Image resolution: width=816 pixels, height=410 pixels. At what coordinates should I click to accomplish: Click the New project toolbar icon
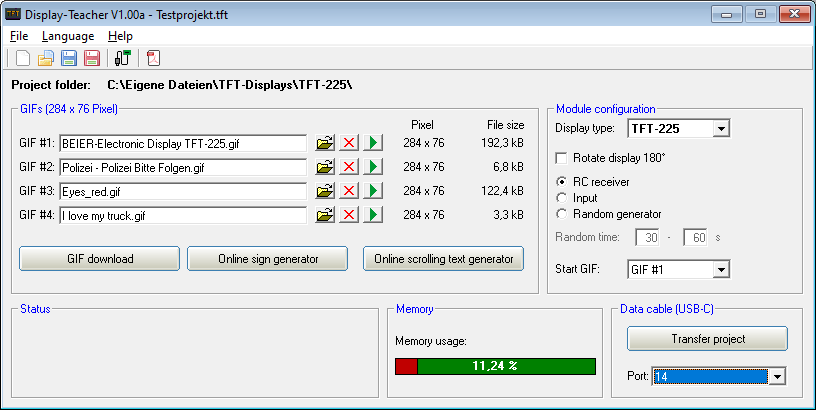click(x=23, y=58)
